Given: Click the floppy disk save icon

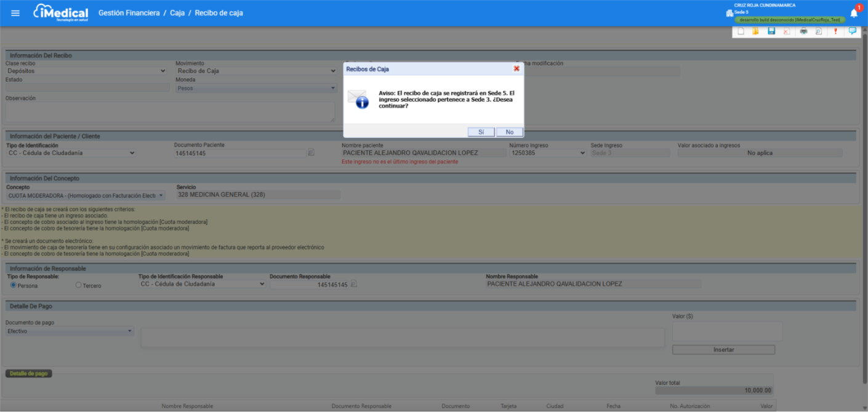Looking at the screenshot, I should coord(771,31).
